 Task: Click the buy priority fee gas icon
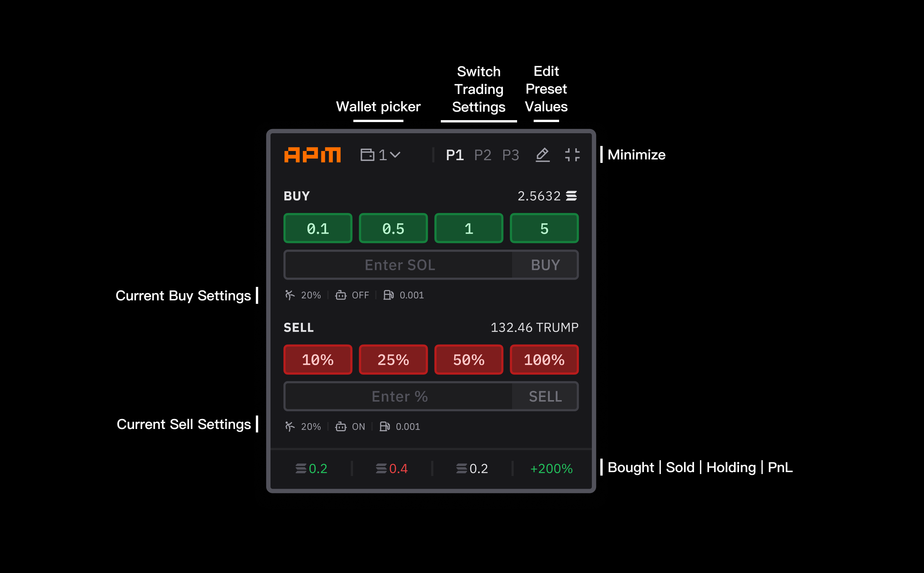click(x=388, y=295)
